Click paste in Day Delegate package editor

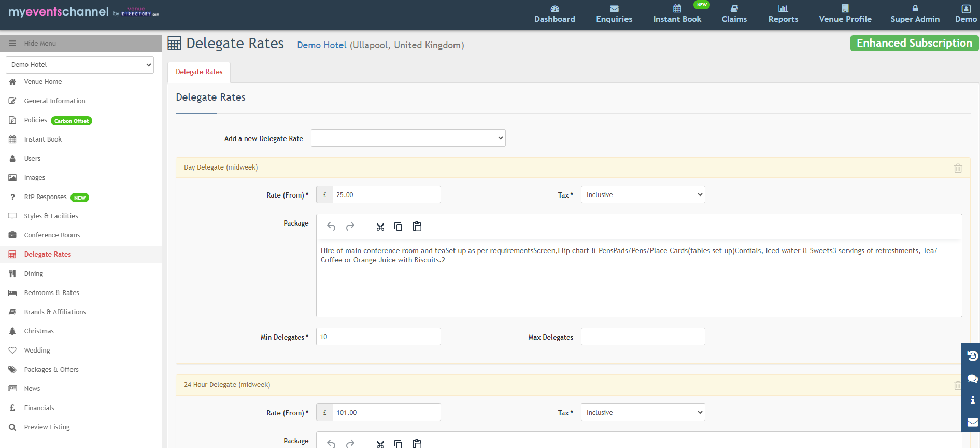[x=417, y=227]
